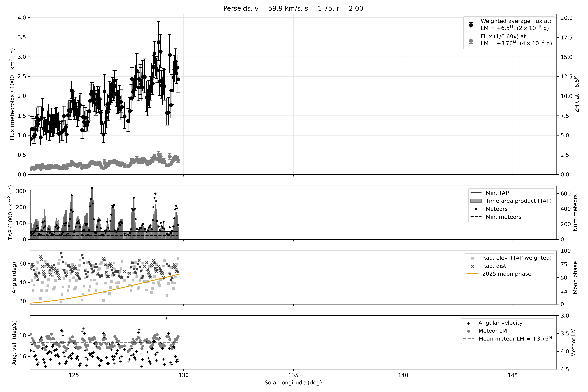Click the '50' moon phase tick label

pos(564,278)
